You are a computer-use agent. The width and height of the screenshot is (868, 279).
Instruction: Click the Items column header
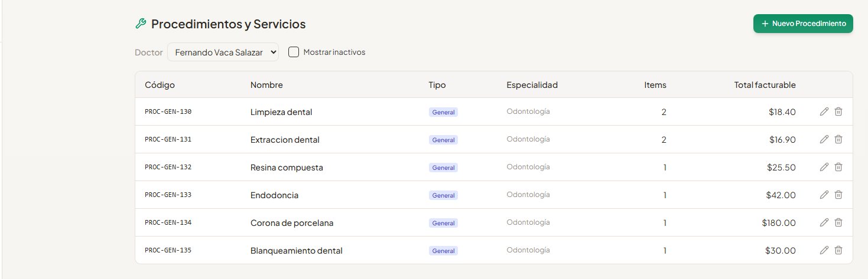[655, 85]
